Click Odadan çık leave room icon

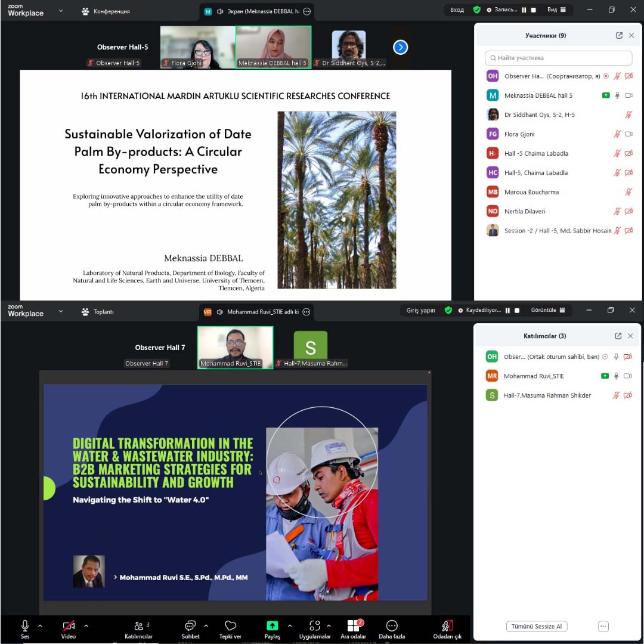click(447, 626)
